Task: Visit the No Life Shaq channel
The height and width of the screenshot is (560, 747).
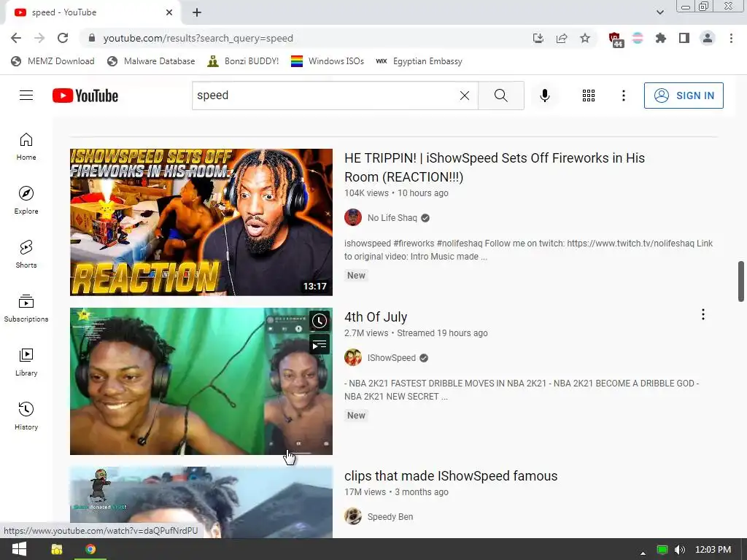Action: pos(392,217)
